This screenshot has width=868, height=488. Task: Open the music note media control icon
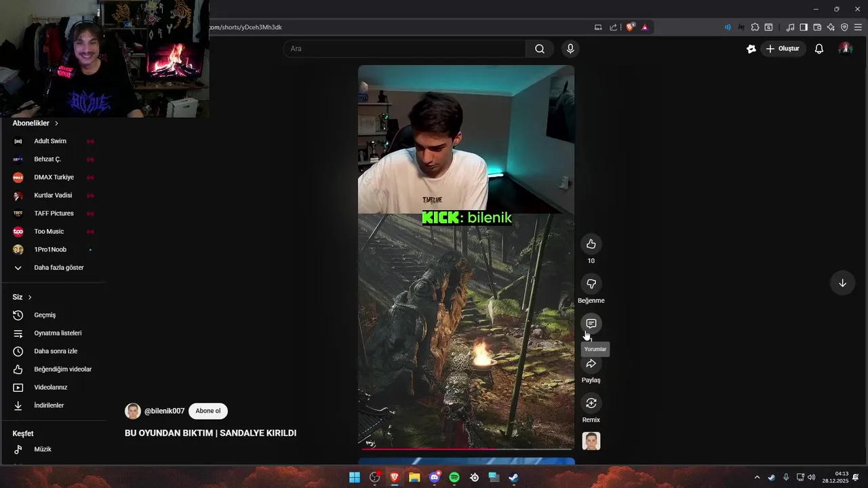click(790, 27)
